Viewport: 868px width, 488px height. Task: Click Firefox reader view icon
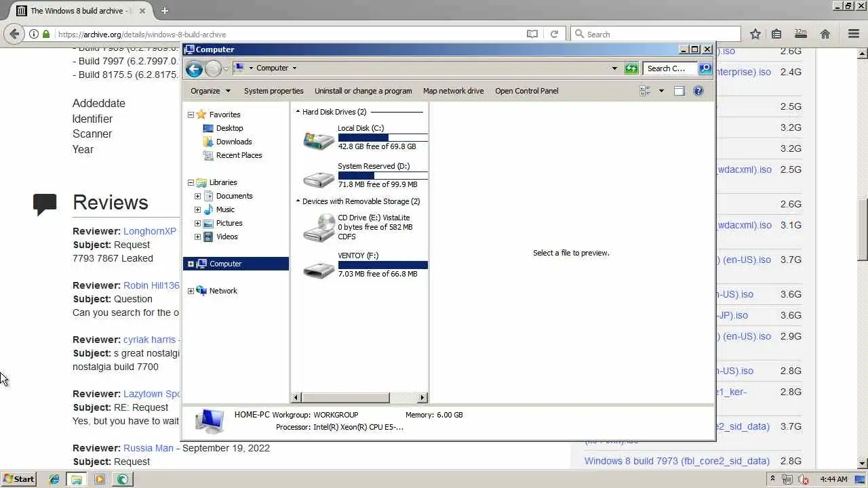click(532, 34)
